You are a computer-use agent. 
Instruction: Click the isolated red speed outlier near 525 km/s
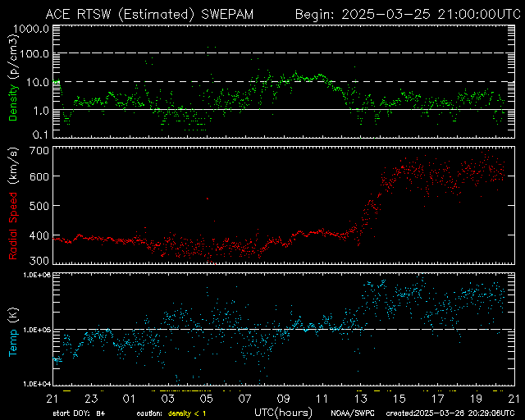(x=208, y=199)
